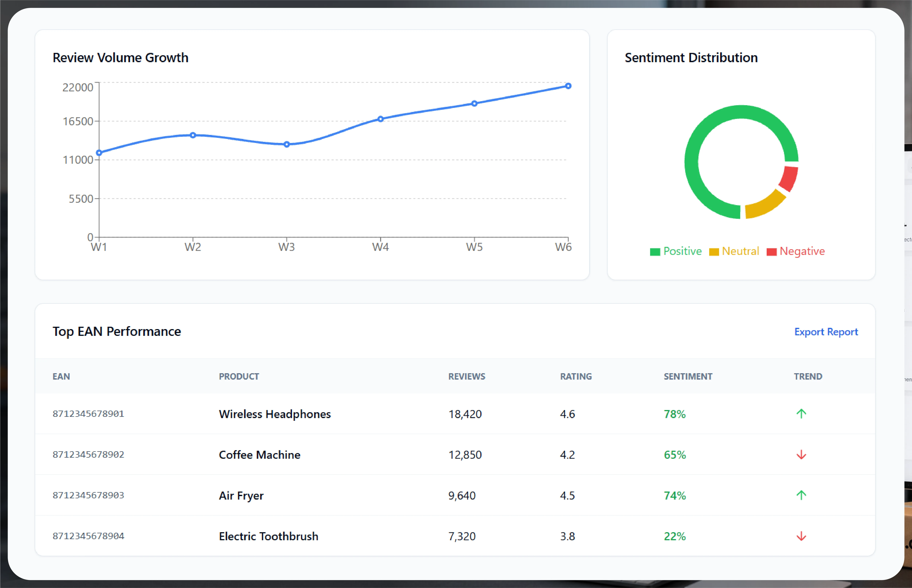Click the SENTIMENT column header
This screenshot has width=912, height=588.
click(688, 377)
